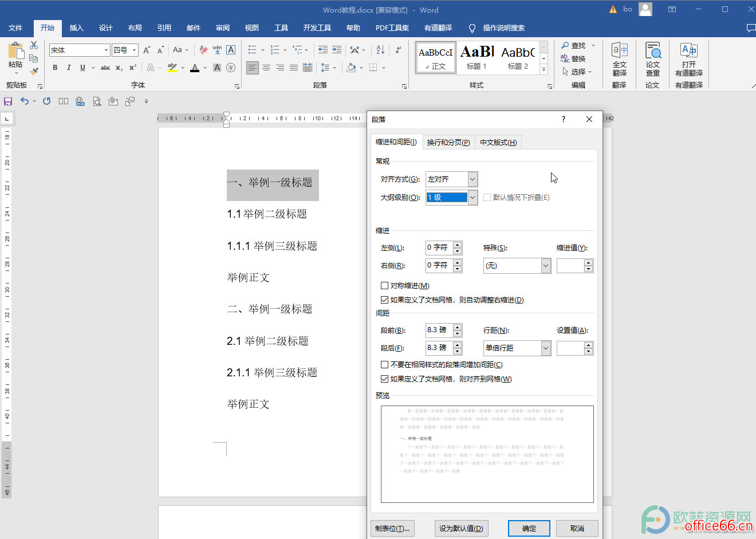Increase font size with grow icon
The height and width of the screenshot is (539, 756).
pos(147,50)
